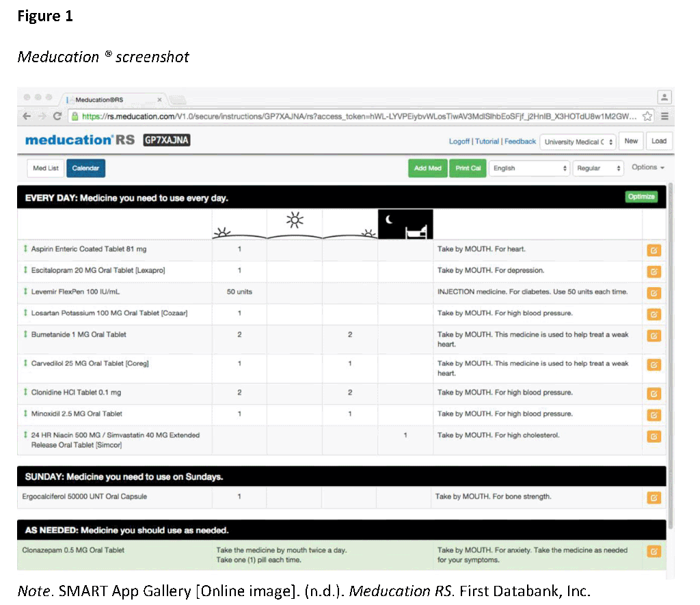Open the browser hamburger menu
Viewport: 700px width, 605px height.
point(664,116)
